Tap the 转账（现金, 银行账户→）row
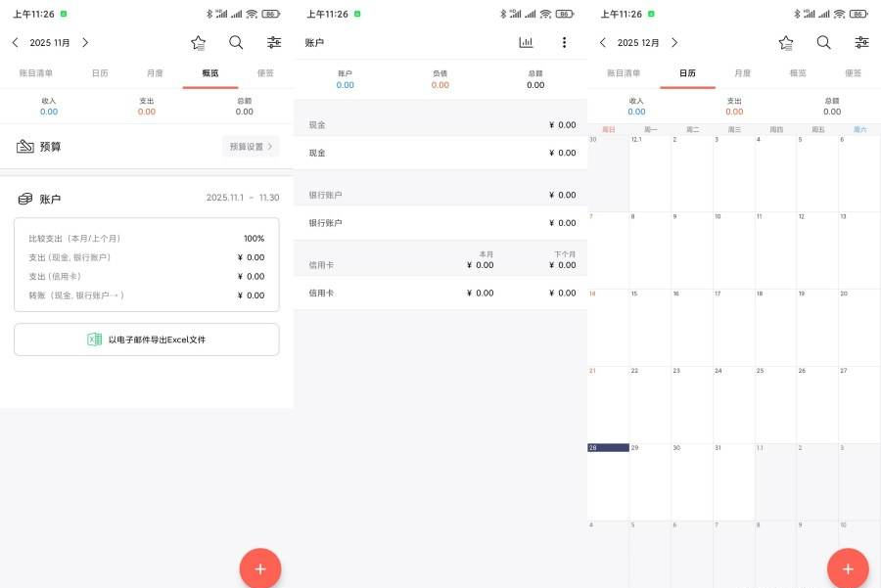The image size is (881, 588). coord(147,295)
